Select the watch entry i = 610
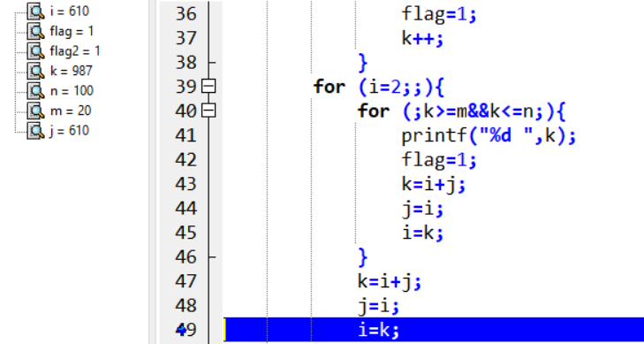Image resolution: width=644 pixels, height=344 pixels. coord(69,11)
